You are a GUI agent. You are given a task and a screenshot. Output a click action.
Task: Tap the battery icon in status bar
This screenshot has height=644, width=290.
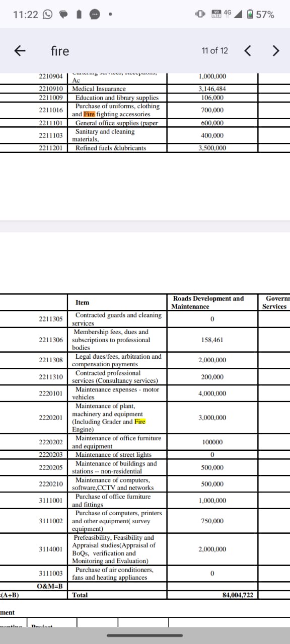click(x=250, y=15)
